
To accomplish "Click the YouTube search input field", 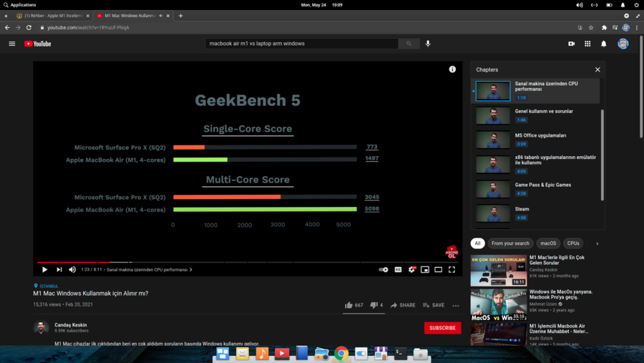I will [x=302, y=44].
